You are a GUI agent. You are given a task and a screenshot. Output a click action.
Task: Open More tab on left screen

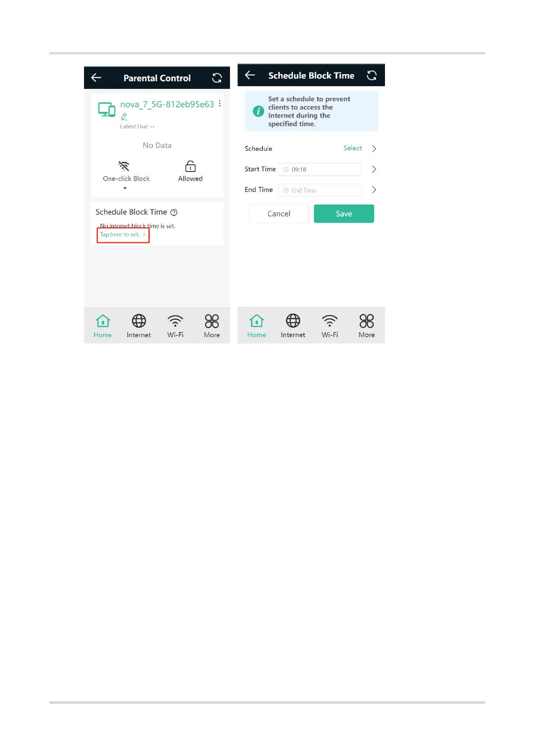point(212,326)
